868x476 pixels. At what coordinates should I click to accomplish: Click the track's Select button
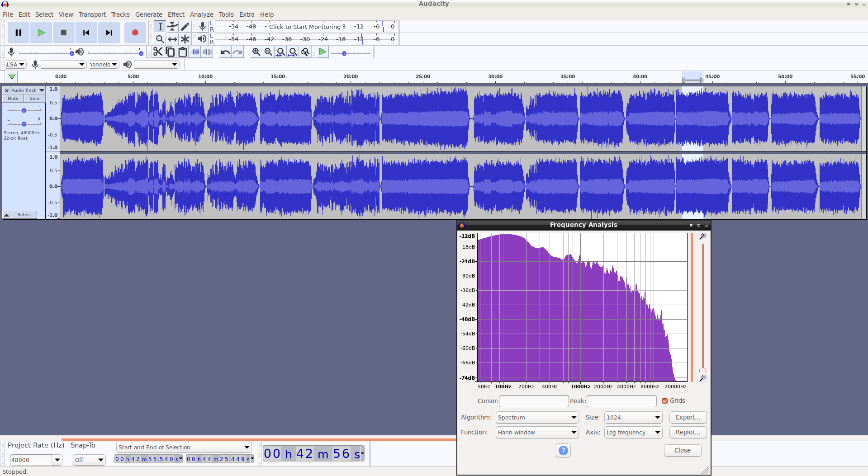[24, 215]
